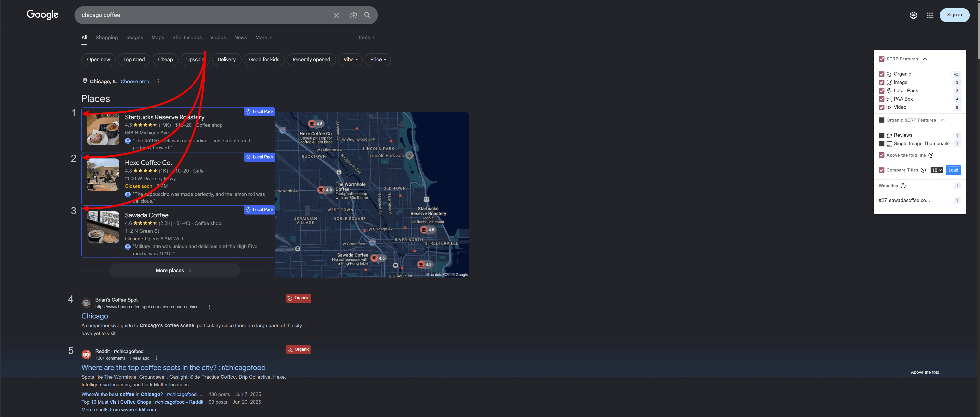Apply the Open now filter chip
The height and width of the screenshot is (417, 980).
click(x=99, y=60)
